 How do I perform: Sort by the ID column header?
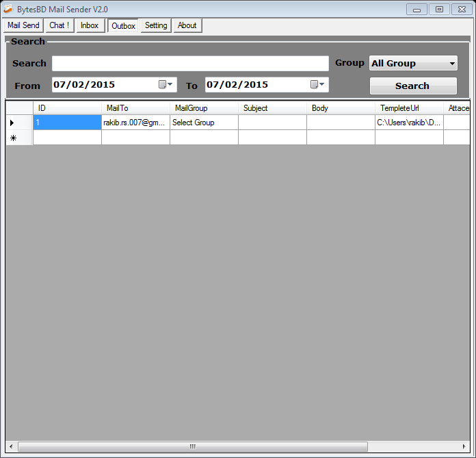(67, 108)
